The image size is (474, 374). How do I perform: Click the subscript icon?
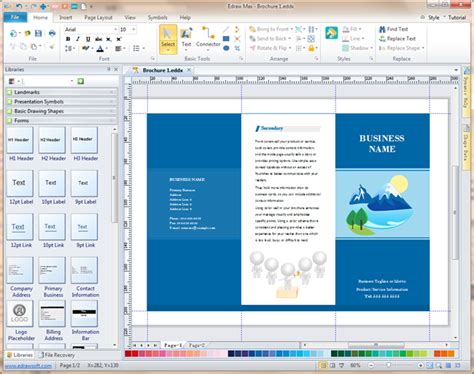(x=108, y=39)
